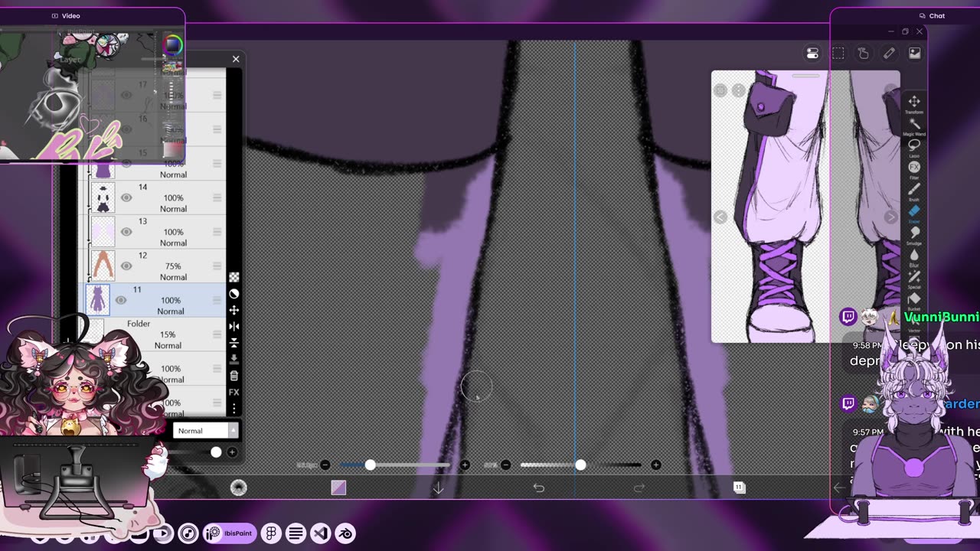Increase layer opacity with plus button
The height and width of the screenshot is (551, 980).
click(232, 452)
